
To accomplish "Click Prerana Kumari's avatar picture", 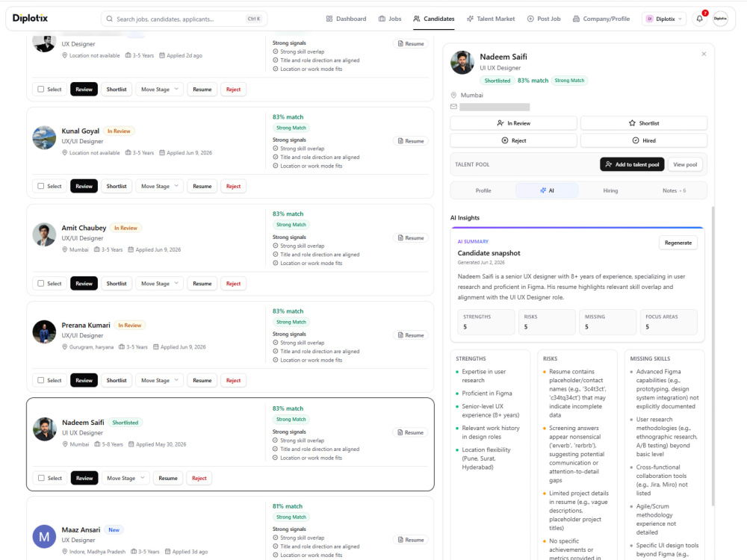I will coord(44,332).
